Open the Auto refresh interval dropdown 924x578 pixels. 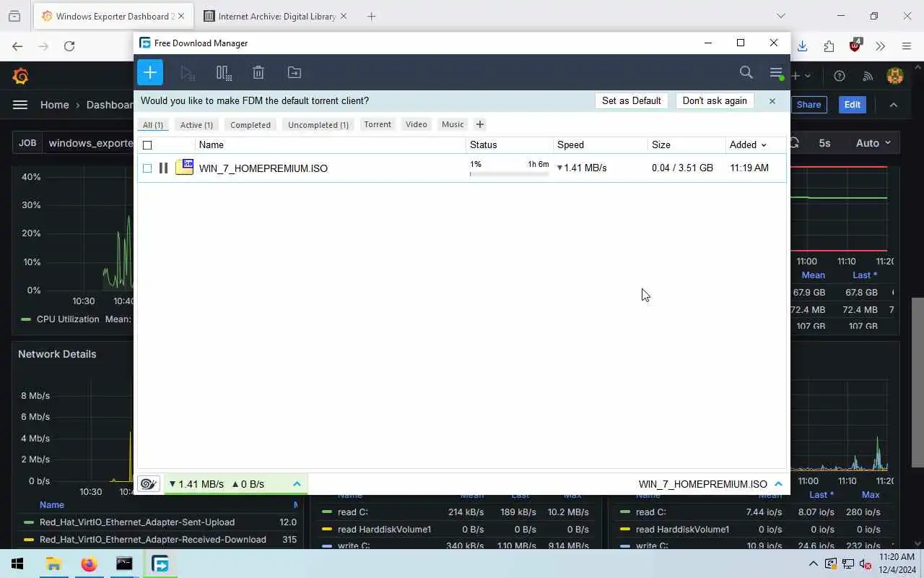pyautogui.click(x=873, y=143)
